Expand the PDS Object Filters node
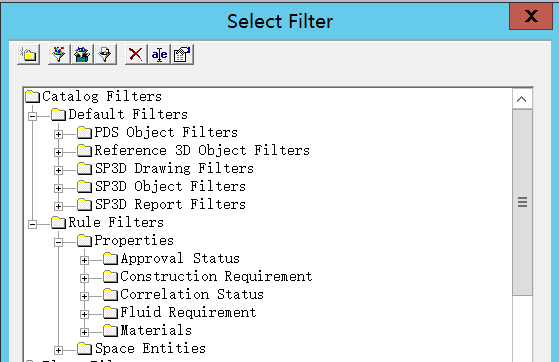Viewport: 559px width, 362px height. tap(58, 134)
